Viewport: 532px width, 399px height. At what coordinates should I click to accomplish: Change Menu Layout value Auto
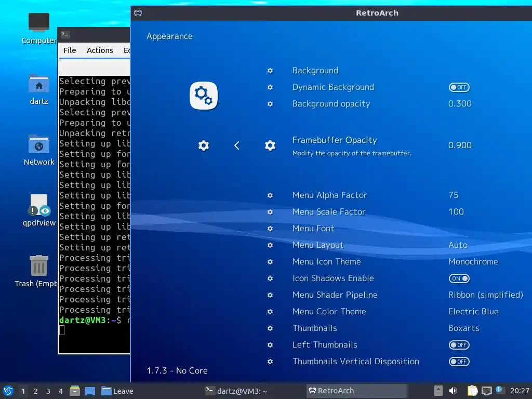458,245
